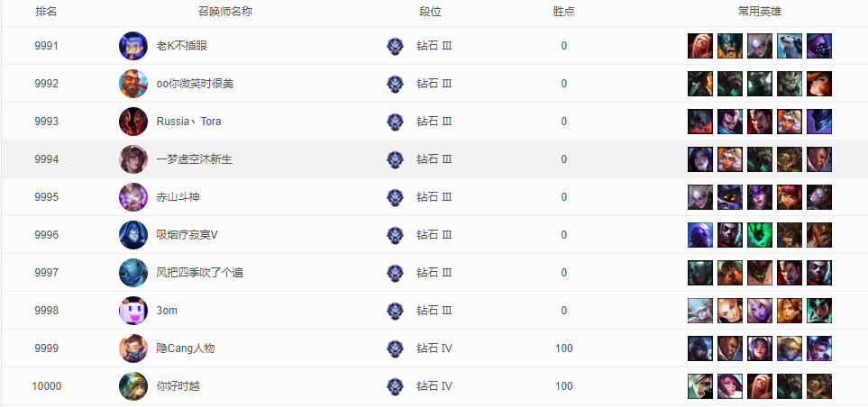Click the 段位 column header

(431, 12)
